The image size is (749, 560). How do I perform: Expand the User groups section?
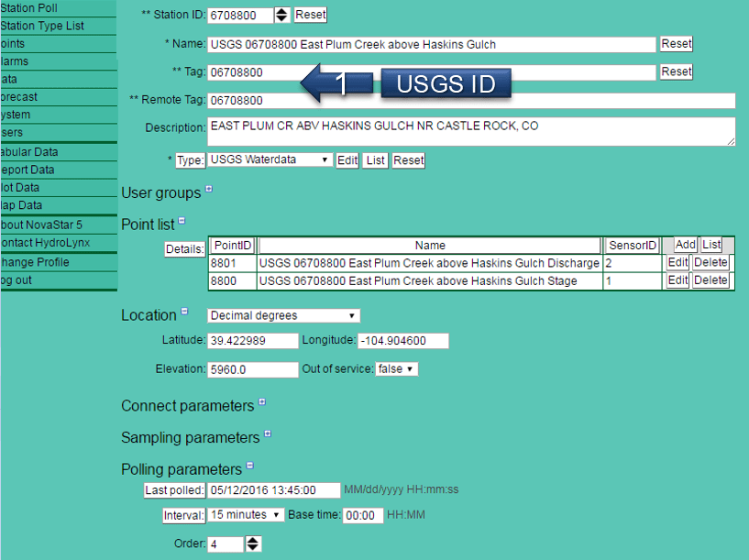point(208,190)
